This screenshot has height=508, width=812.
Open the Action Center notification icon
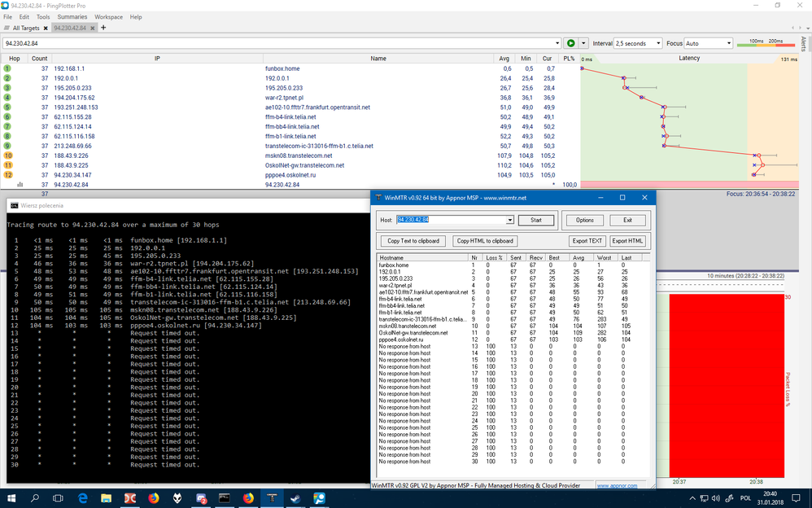pyautogui.click(x=795, y=497)
